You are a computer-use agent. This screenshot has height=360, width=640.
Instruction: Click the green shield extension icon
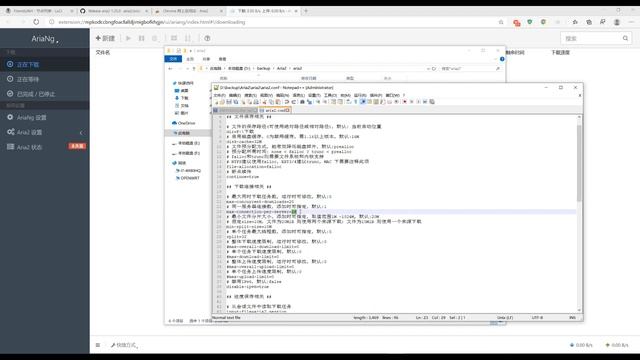[x=530, y=22]
